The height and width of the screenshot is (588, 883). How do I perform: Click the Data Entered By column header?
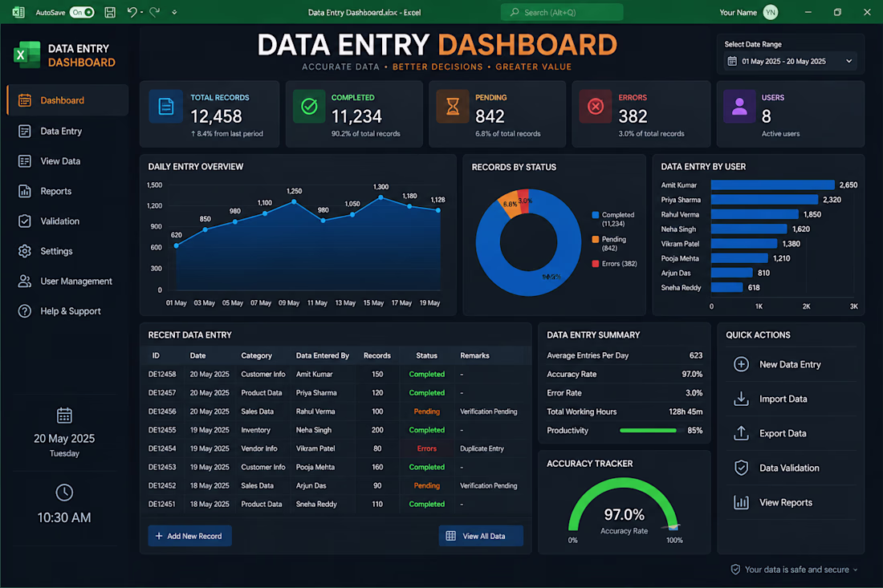[x=323, y=355]
